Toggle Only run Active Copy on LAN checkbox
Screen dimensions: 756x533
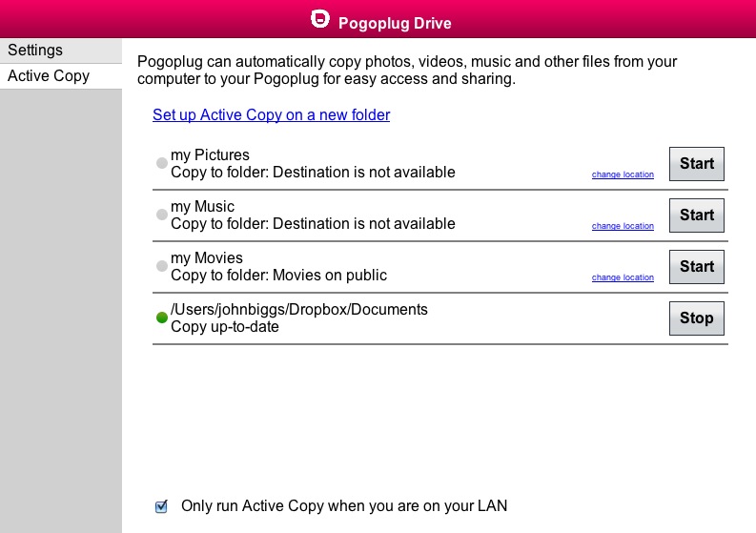point(161,506)
